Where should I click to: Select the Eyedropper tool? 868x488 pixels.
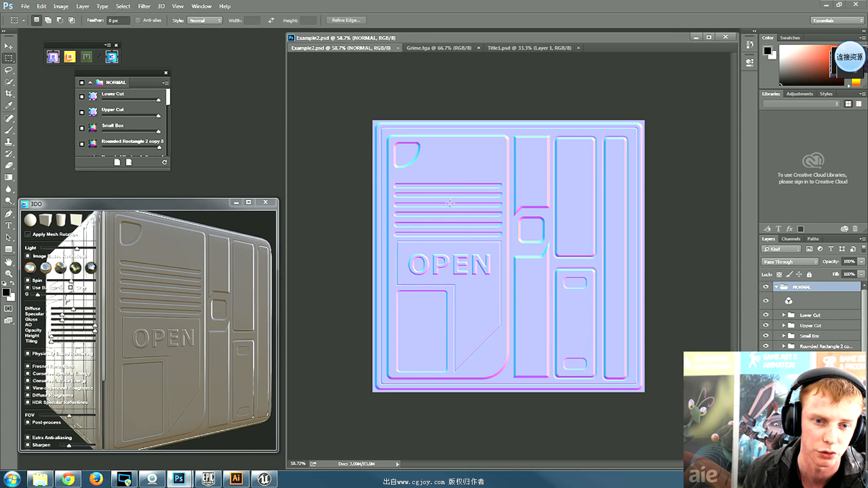pos(9,106)
